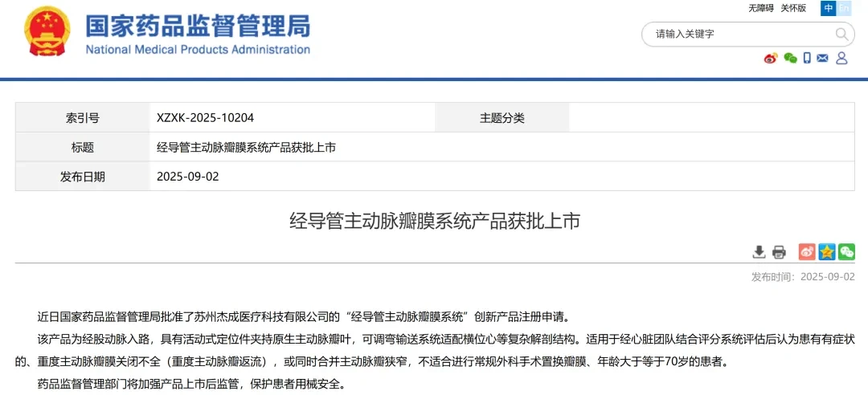
Task: Share article to WeChat green icon
Action: (846, 252)
